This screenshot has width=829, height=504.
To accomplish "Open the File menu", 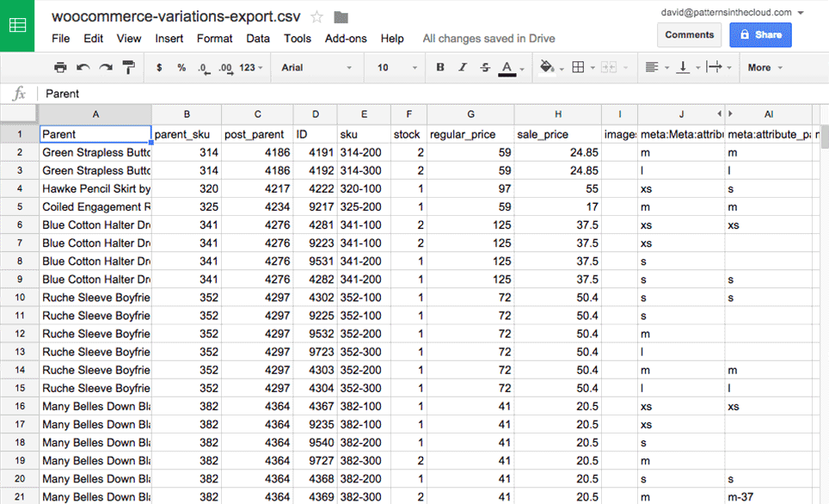I will click(x=61, y=39).
